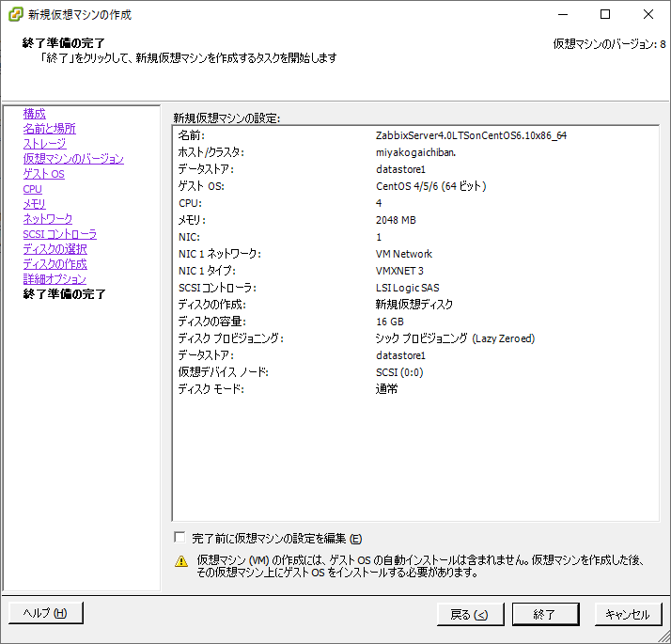671x644 pixels.
Task: Click the キャンセル button
Action: 628,615
